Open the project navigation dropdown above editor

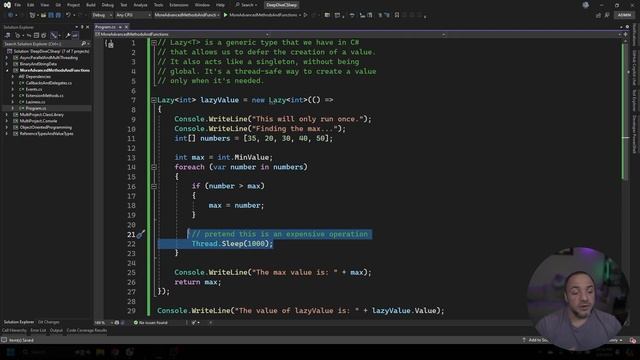(x=182, y=34)
